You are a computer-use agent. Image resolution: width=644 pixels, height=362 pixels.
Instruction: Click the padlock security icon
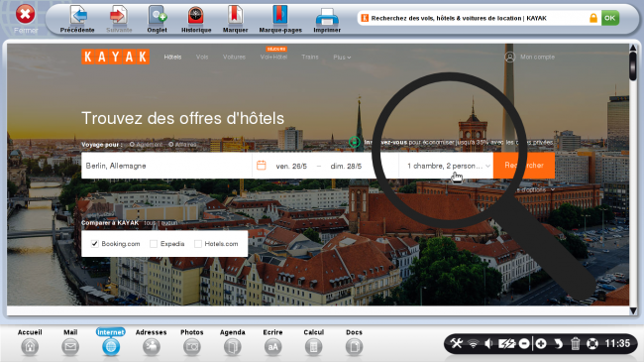tap(593, 18)
